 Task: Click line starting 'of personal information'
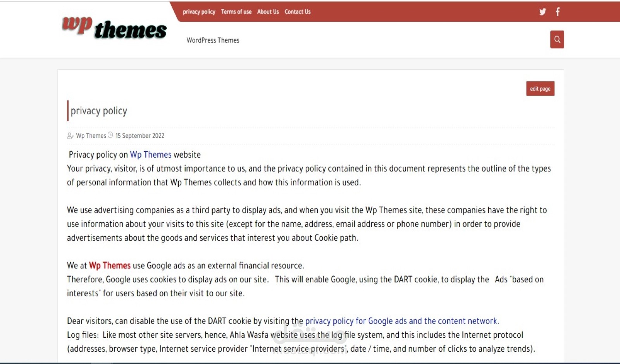pyautogui.click(x=214, y=182)
